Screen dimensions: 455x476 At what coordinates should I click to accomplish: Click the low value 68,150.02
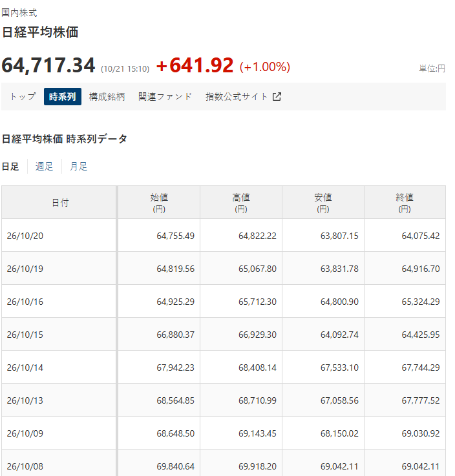(x=339, y=433)
